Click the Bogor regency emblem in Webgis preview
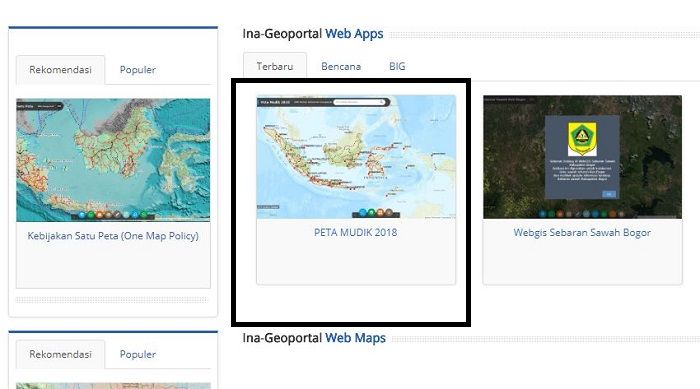 click(582, 139)
